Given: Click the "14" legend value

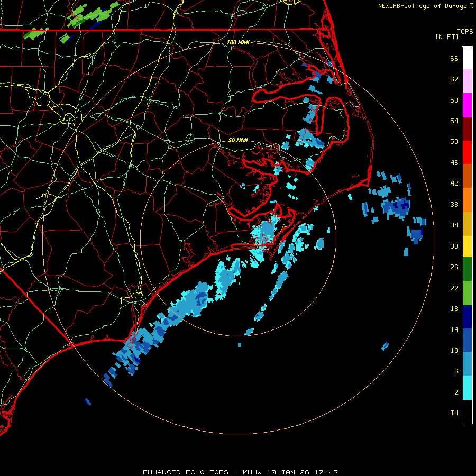Looking at the screenshot, I should 454,329.
